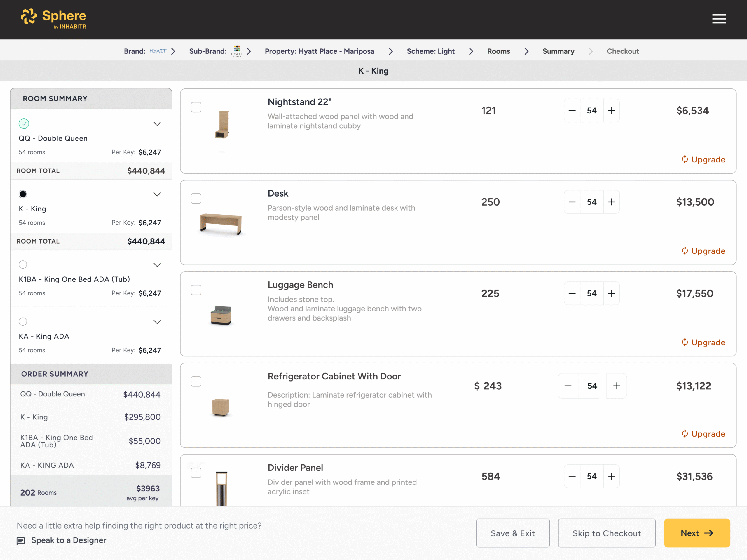Check the Nightstand 22" checkbox
The width and height of the screenshot is (747, 560).
[196, 107]
